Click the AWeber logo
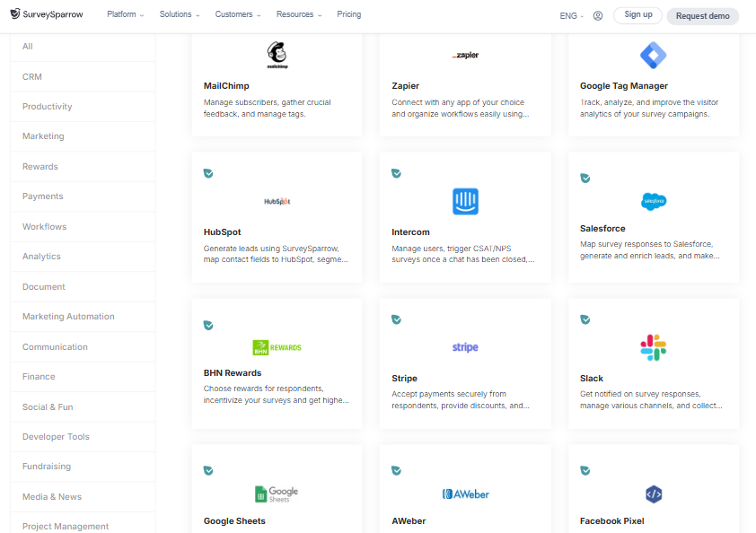The height and width of the screenshot is (533, 756). [x=466, y=494]
